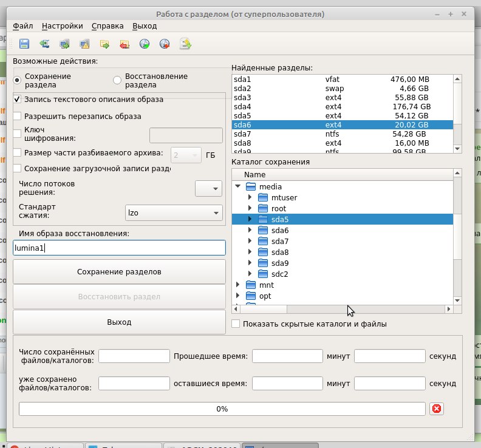Screen dimensions: 481x448
Task: Open the 'Настройки' menu
Action: point(63,26)
